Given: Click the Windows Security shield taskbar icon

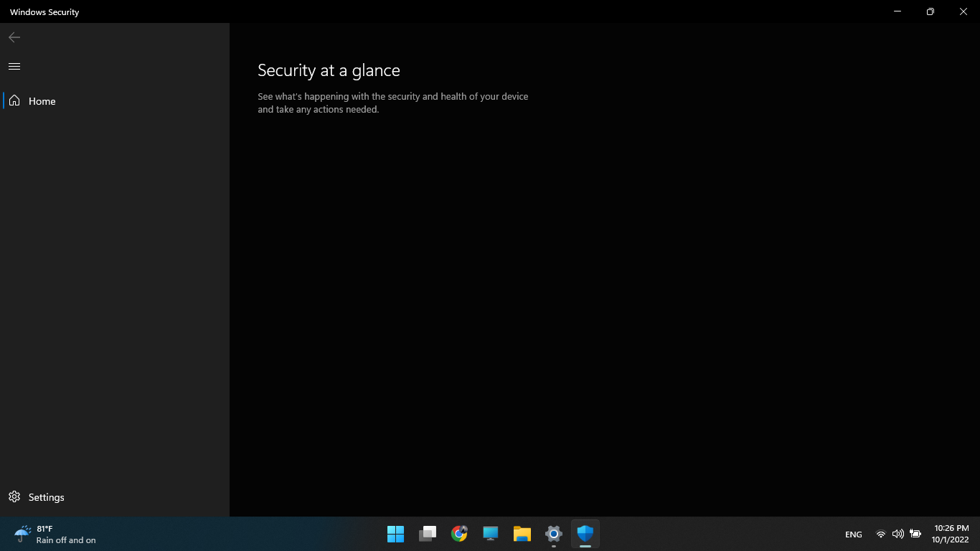Looking at the screenshot, I should pyautogui.click(x=585, y=534).
